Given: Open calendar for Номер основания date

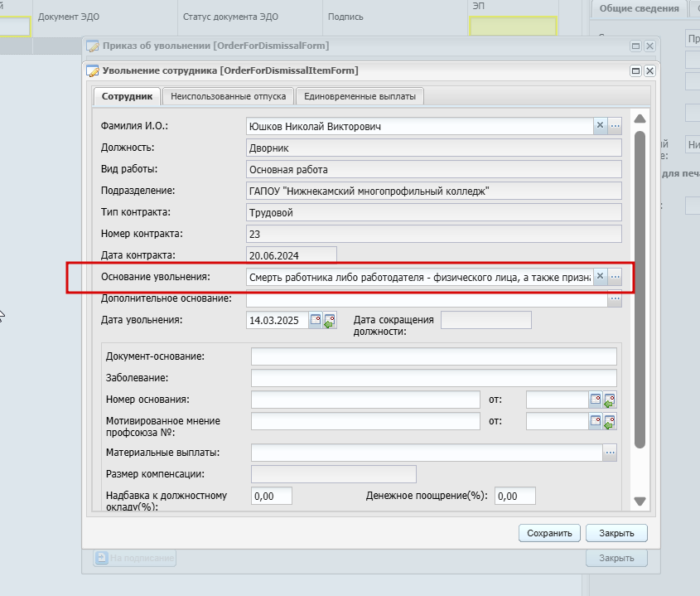Looking at the screenshot, I should pyautogui.click(x=596, y=400).
